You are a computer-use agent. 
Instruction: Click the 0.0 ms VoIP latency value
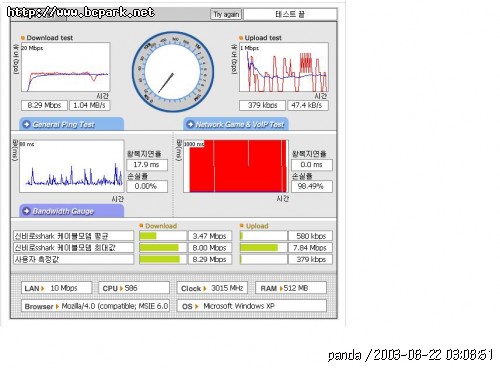point(312,165)
